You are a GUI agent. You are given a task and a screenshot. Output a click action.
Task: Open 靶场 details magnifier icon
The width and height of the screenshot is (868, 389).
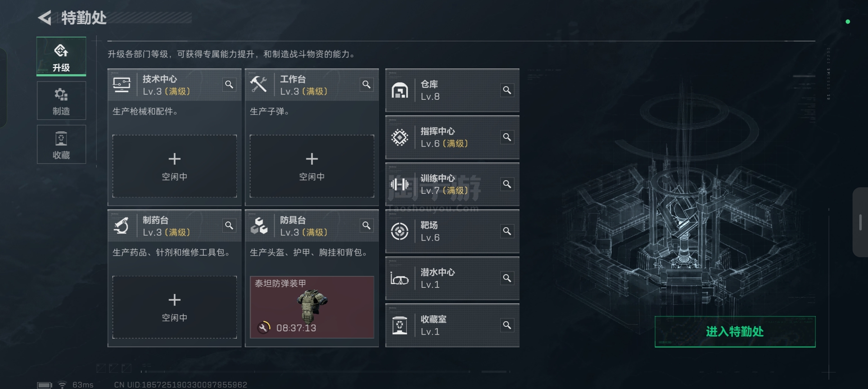pos(507,231)
